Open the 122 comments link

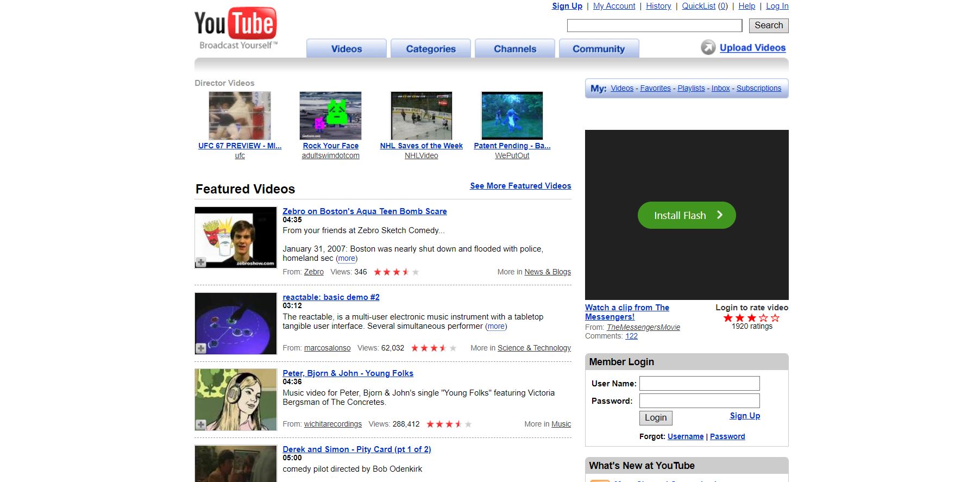pos(631,336)
